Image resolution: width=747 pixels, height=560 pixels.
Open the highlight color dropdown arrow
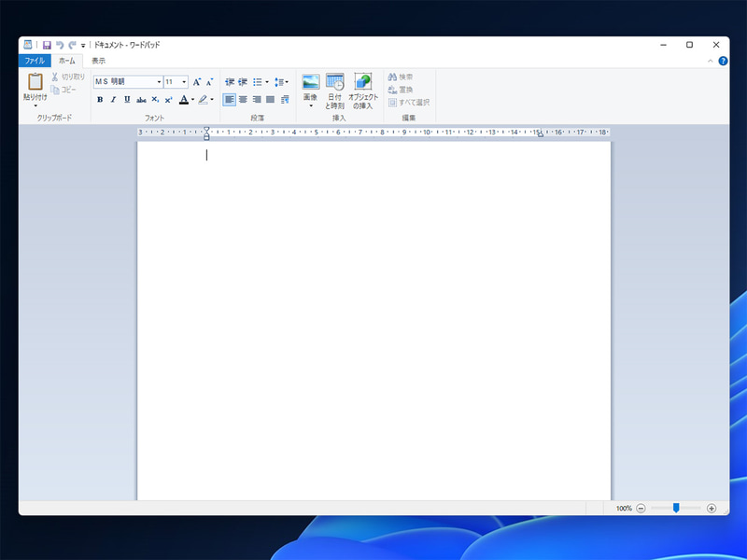coord(212,100)
